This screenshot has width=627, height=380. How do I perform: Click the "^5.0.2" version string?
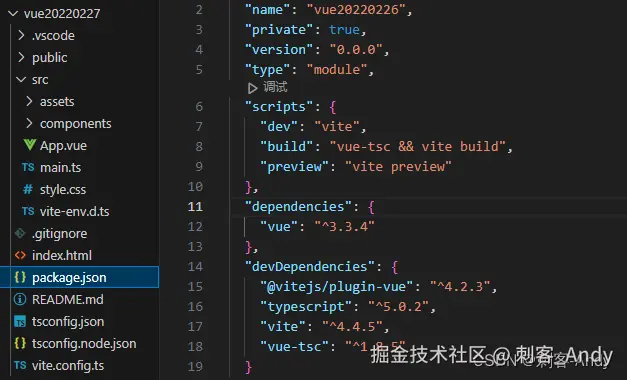click(398, 306)
